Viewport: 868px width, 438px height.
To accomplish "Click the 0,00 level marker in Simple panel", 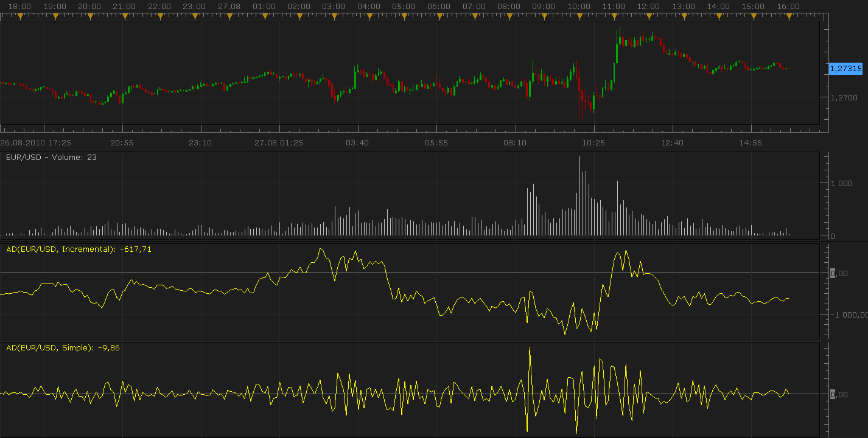I will coord(839,394).
